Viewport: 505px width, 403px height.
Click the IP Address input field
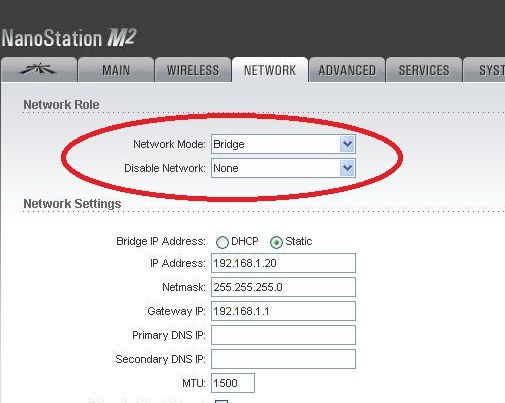[x=283, y=263]
